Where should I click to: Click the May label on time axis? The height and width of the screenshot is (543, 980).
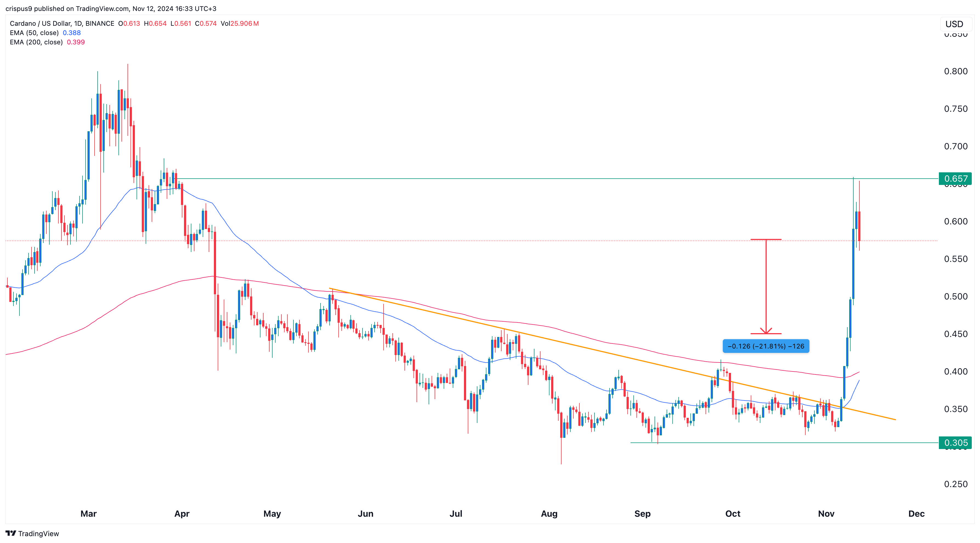click(x=272, y=514)
